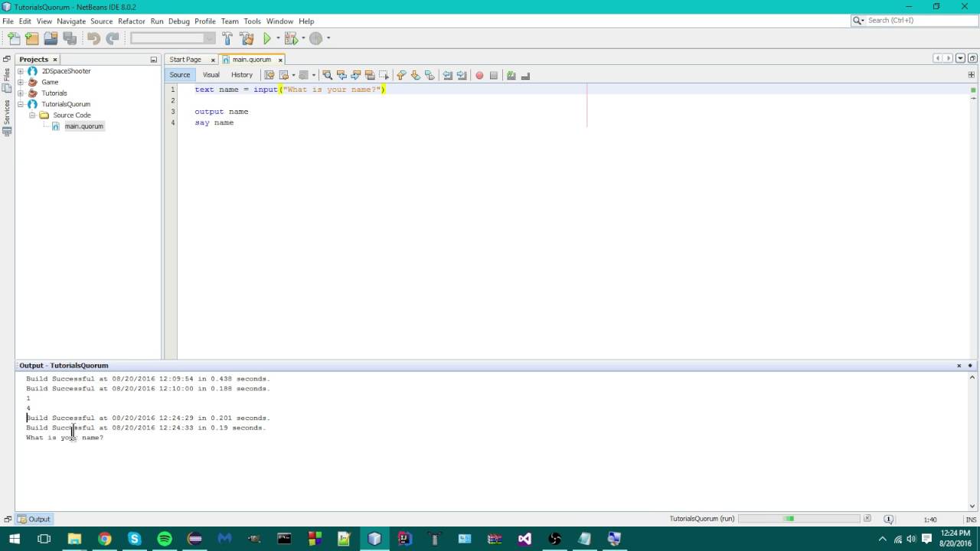Open the Debug menu
This screenshot has width=980, height=551.
(x=178, y=21)
